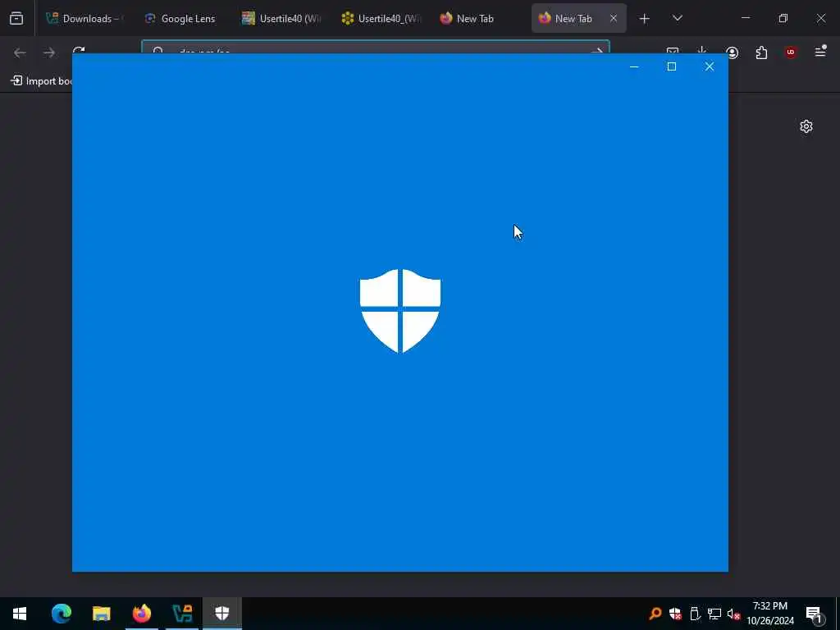Go forward with the browser forward arrow
This screenshot has width=840, height=630.
tap(49, 52)
